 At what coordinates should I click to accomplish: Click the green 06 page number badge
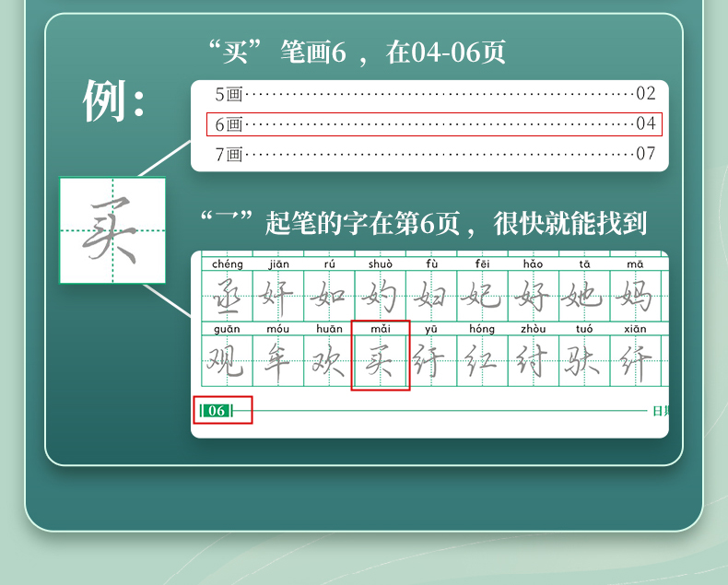click(217, 410)
